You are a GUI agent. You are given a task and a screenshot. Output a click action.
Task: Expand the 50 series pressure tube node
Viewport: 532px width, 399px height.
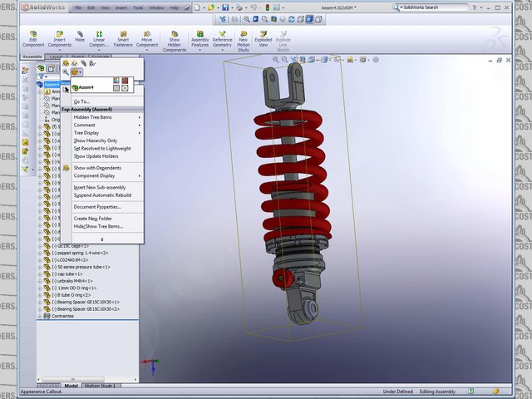(x=40, y=267)
